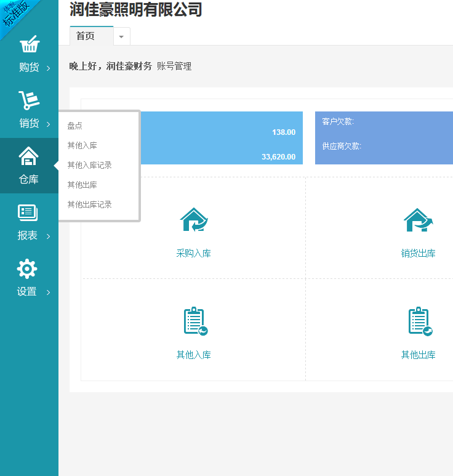Switch to the 首页 tab

tap(91, 36)
